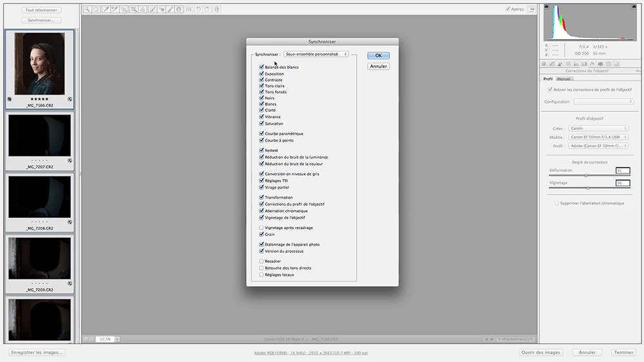The width and height of the screenshot is (644, 362).
Task: Open Modèle lens model dropdown
Action: click(x=598, y=137)
